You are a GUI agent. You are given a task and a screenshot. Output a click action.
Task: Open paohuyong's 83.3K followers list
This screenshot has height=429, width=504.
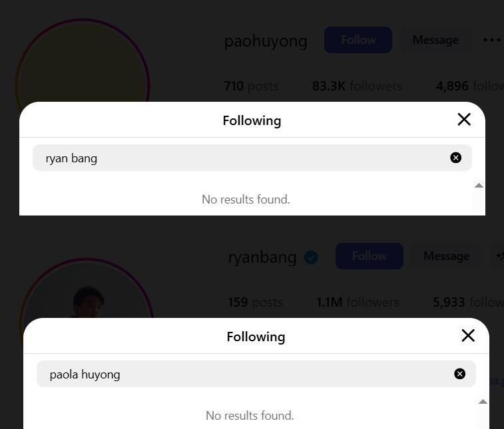[357, 86]
